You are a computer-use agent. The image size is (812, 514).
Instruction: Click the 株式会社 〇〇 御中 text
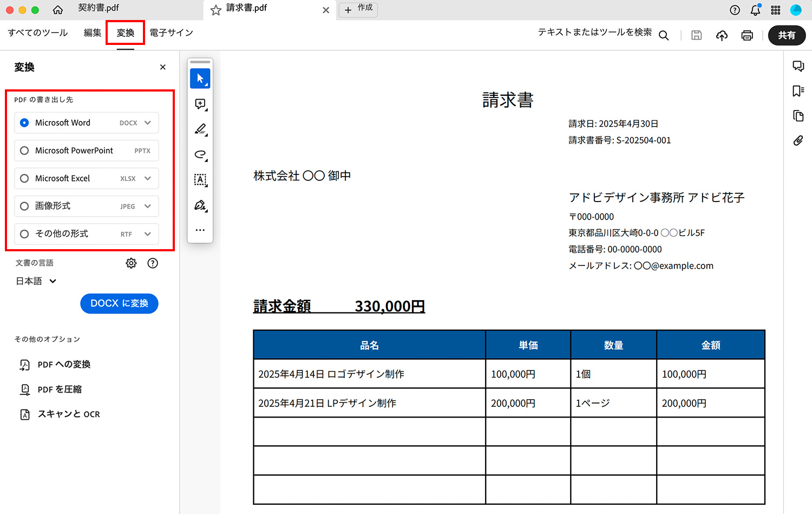coord(302,176)
